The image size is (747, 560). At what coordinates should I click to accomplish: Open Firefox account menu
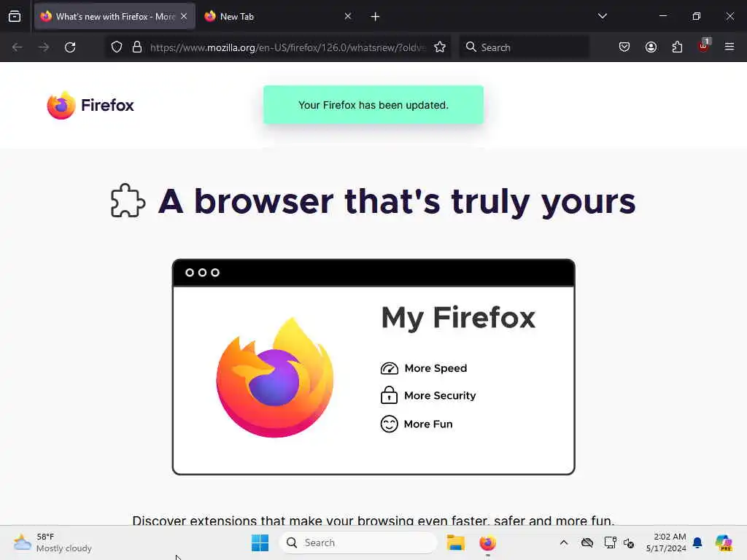651,47
